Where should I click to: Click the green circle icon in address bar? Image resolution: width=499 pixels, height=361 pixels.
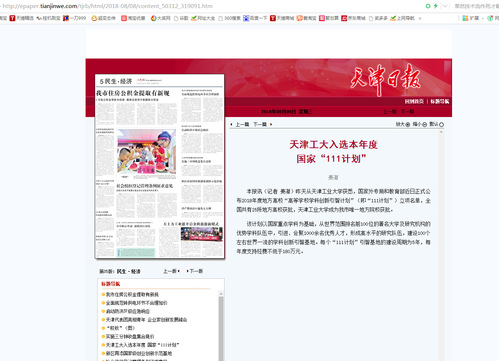pyautogui.click(x=428, y=6)
